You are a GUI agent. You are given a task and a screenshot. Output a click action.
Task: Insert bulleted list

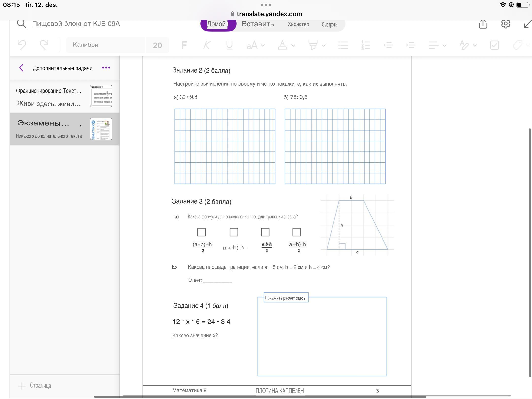(343, 45)
